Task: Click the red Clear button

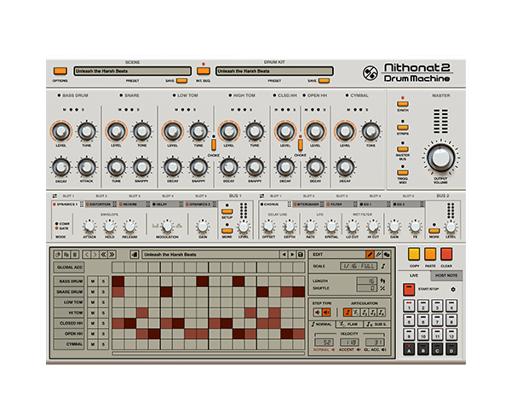Action: pyautogui.click(x=446, y=254)
